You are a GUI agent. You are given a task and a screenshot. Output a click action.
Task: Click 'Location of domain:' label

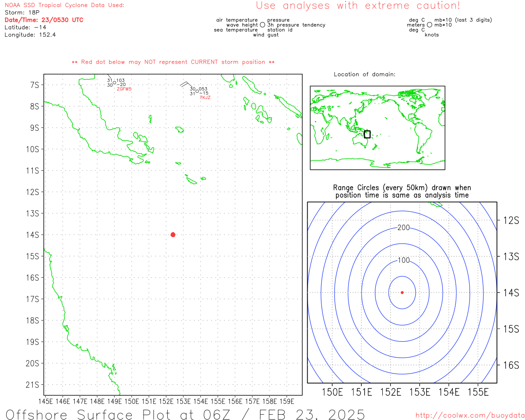(x=365, y=74)
